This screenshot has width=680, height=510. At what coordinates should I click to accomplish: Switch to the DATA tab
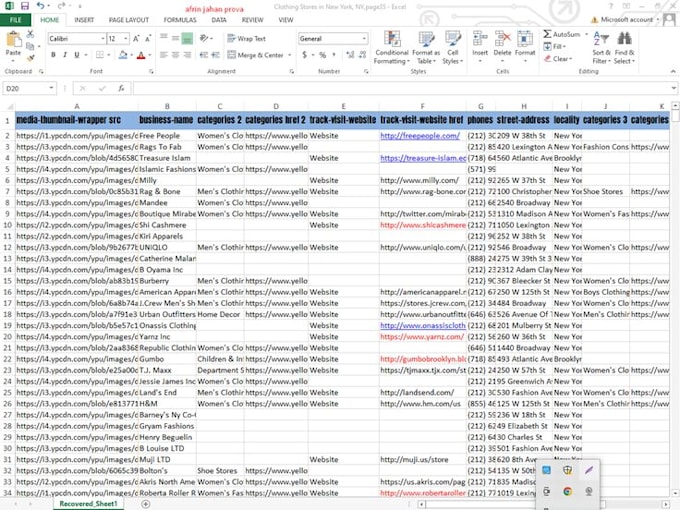click(x=219, y=20)
